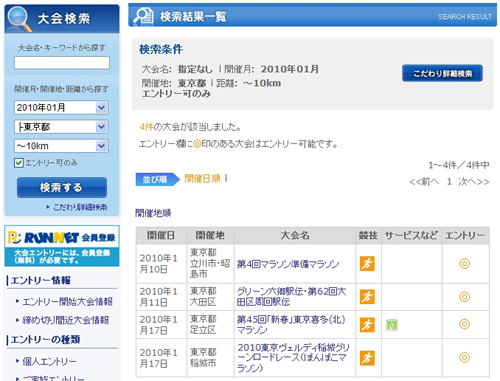Click the 東京都 大田区 cell
Viewport: 500px width, 381px height.
(210, 297)
